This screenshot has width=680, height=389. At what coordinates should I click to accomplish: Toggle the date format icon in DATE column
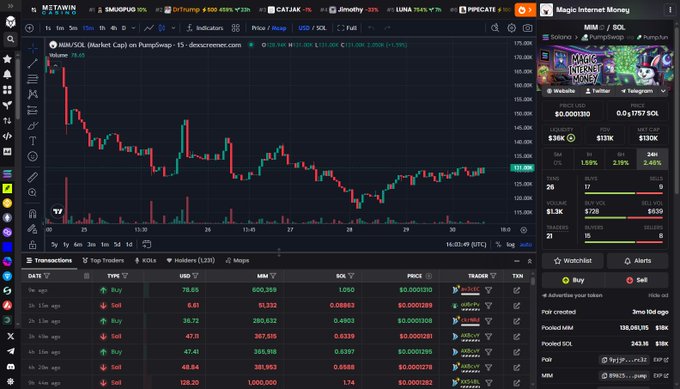(x=86, y=276)
